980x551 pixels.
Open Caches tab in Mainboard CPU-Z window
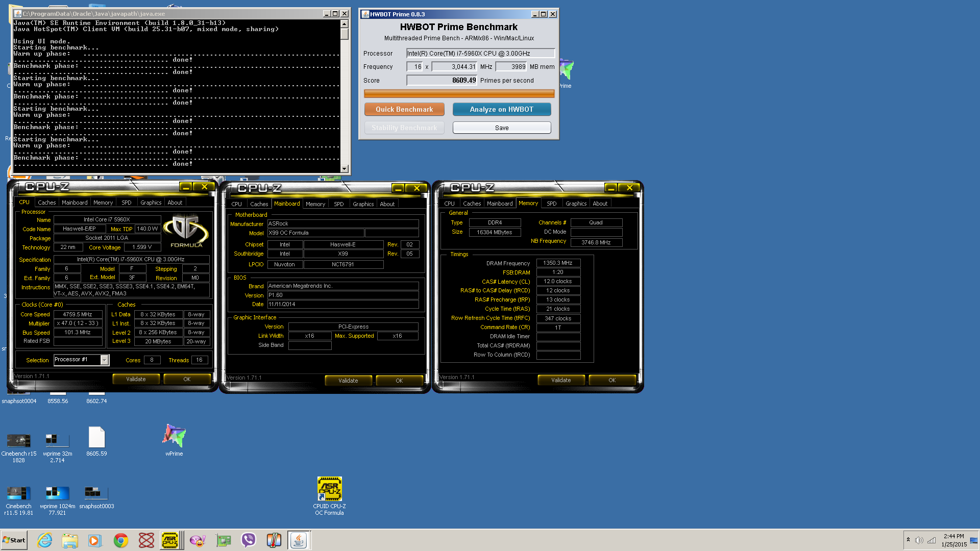click(259, 204)
